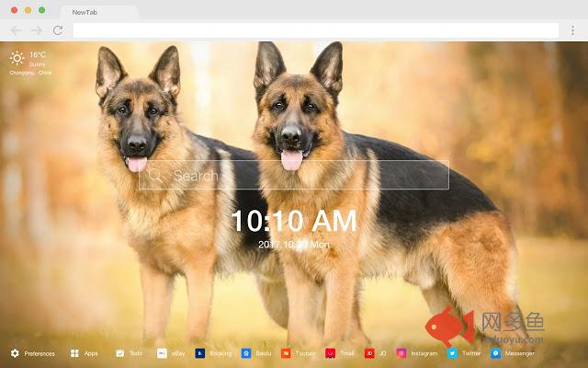Viewport: 588px width, 368px height.
Task: Maximize the window with the green button
Action: tap(42, 10)
